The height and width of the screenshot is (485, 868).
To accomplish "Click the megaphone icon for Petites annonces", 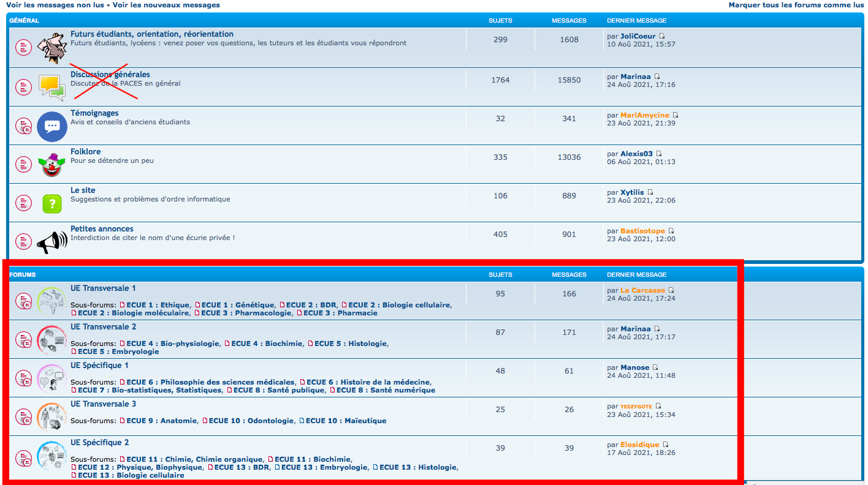I will tap(51, 242).
